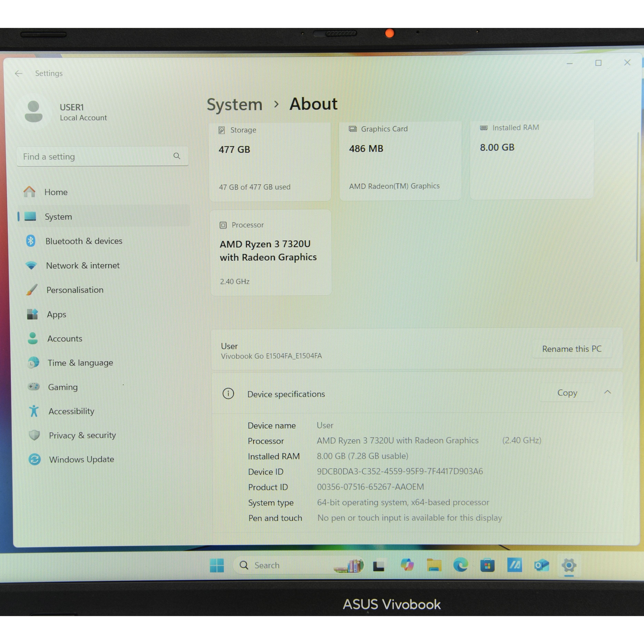Click the USER1 account avatar icon
644x644 pixels.
click(x=34, y=112)
